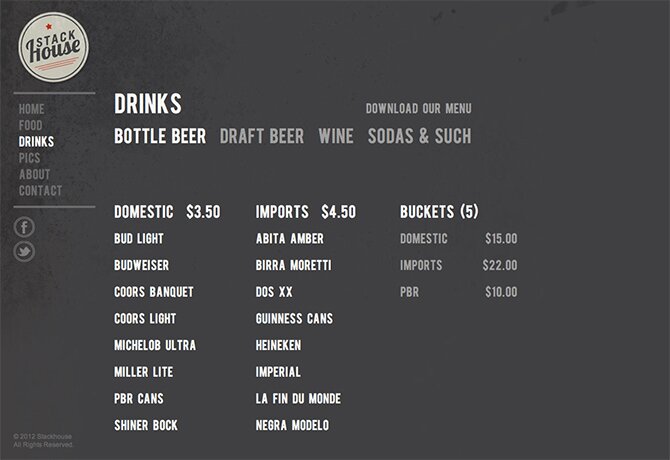Switch to the Bottle Beer tab
The image size is (670, 460).
point(160,136)
